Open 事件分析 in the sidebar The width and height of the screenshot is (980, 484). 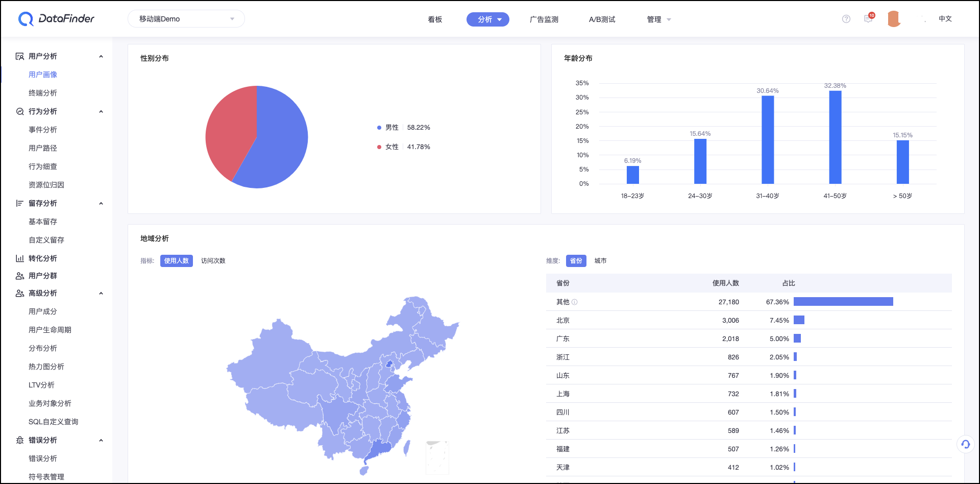pyautogui.click(x=43, y=130)
